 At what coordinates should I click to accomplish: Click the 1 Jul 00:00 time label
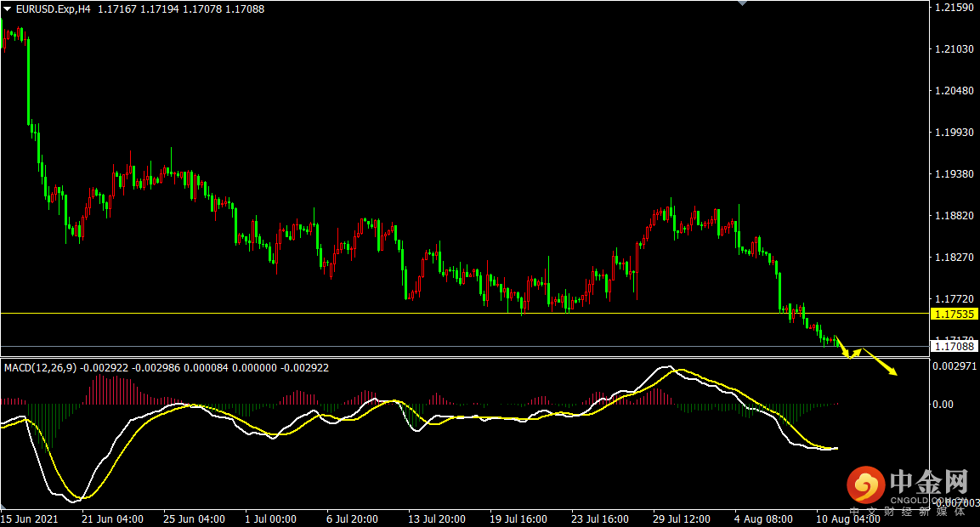(x=270, y=518)
